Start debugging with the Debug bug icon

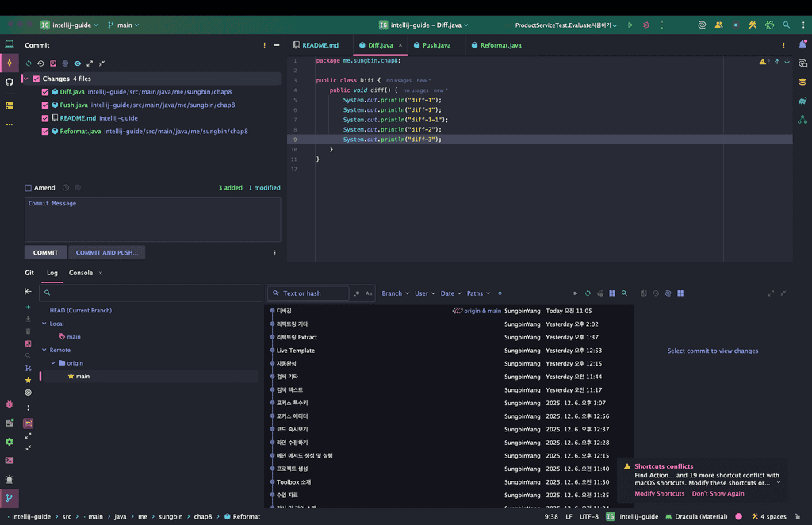click(x=645, y=25)
